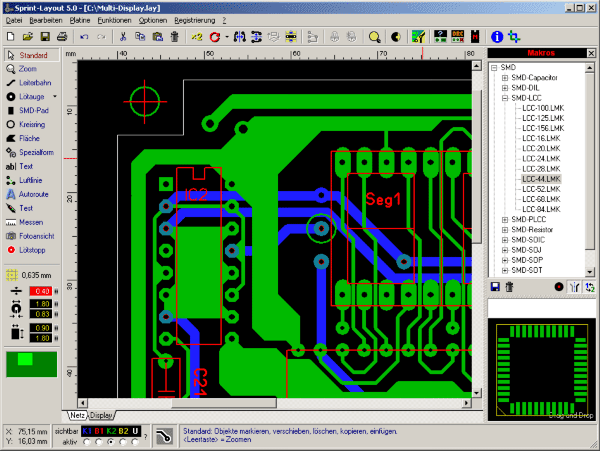The width and height of the screenshot is (600, 451).
Task: Set K1 as the active layer
Action: click(87, 441)
